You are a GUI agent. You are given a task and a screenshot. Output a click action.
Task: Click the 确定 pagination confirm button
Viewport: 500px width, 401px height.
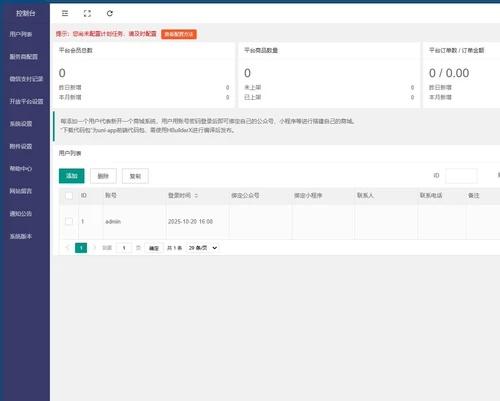click(x=154, y=248)
